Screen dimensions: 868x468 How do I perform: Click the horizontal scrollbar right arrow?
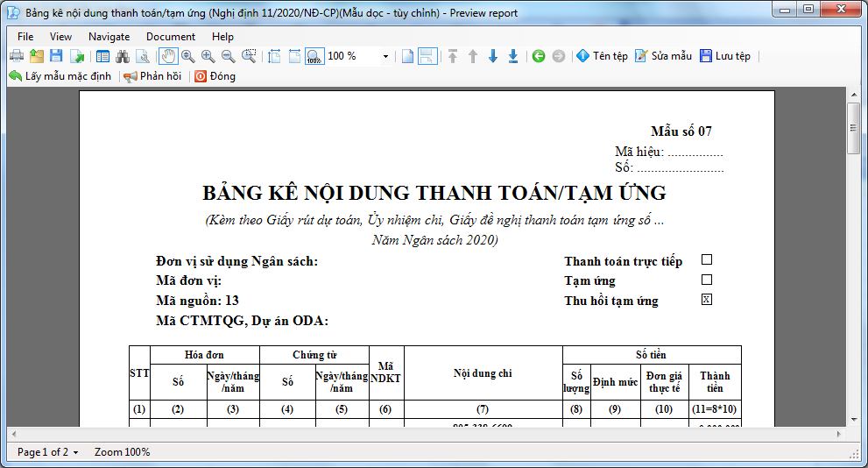coord(839,434)
